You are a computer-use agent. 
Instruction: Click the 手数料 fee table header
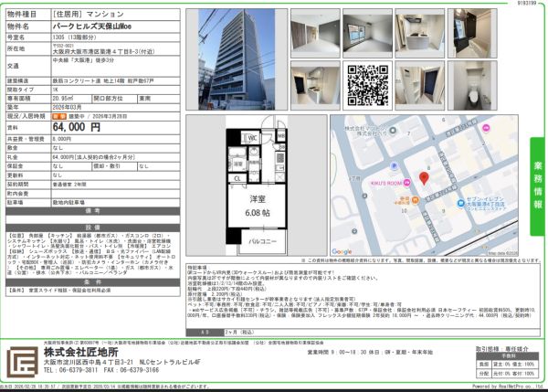(x=506, y=355)
